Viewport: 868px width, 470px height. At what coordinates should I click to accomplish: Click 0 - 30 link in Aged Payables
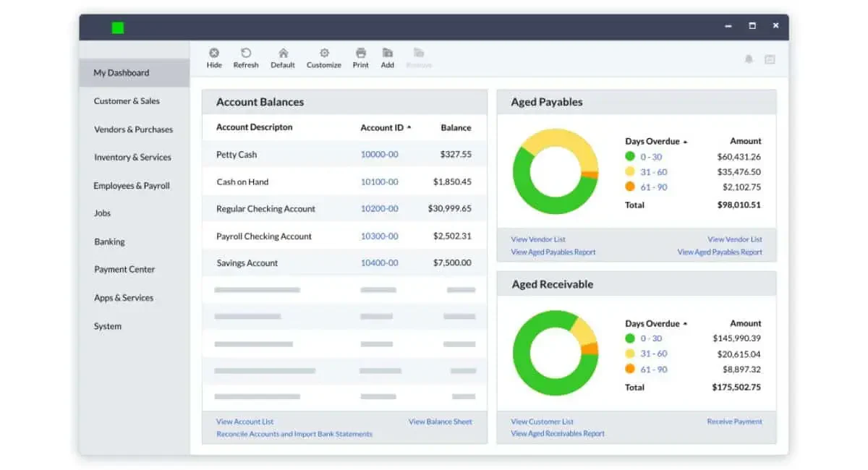[651, 157]
